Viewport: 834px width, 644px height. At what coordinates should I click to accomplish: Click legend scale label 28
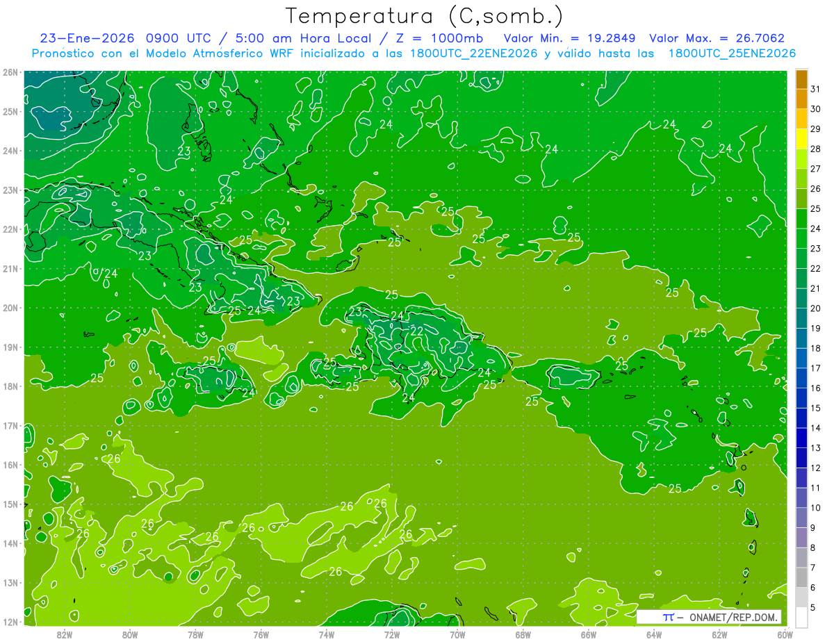click(x=816, y=149)
